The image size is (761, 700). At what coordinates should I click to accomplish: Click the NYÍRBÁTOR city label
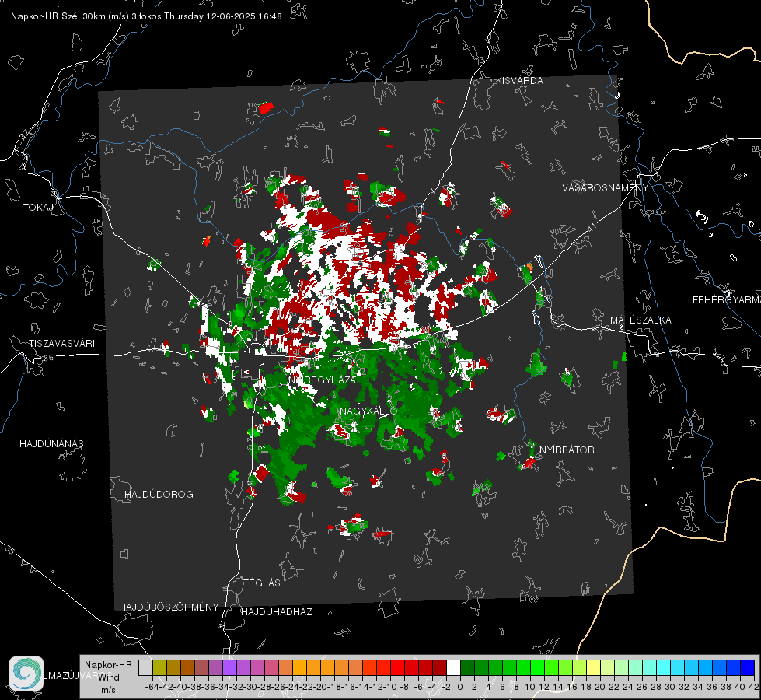pos(567,450)
